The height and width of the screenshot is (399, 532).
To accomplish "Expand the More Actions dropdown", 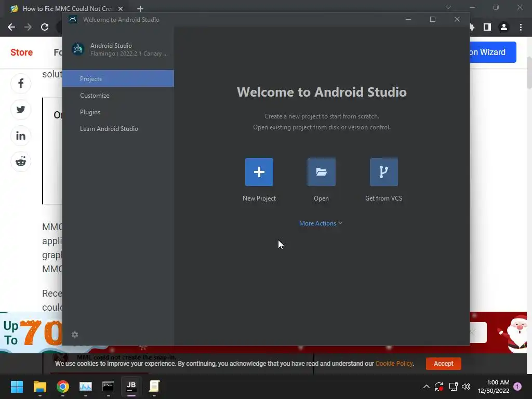I will tap(321, 223).
